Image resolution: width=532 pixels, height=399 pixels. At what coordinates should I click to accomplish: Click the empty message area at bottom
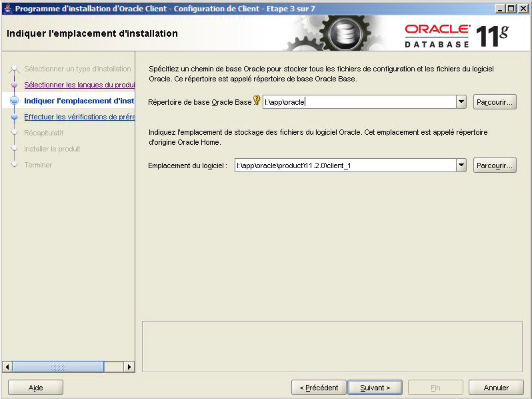coord(332,347)
